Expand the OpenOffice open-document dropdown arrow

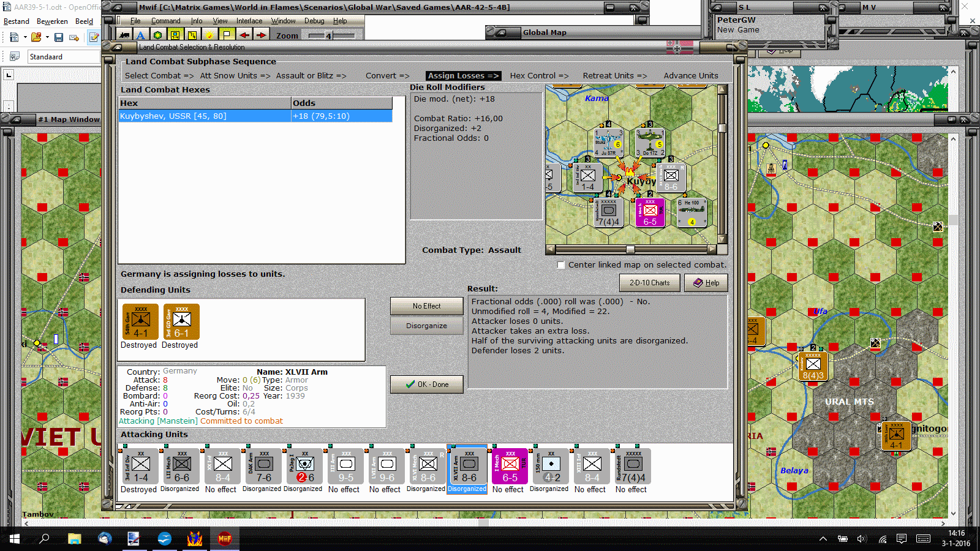48,37
